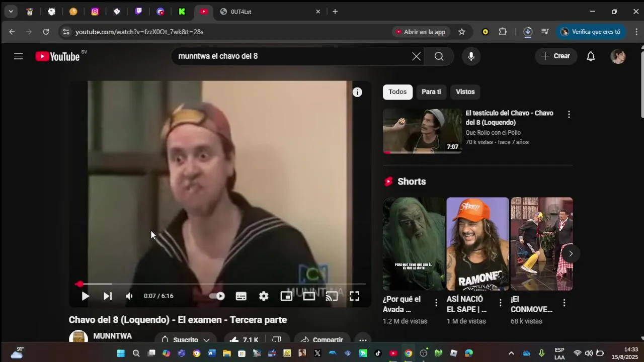Image resolution: width=644 pixels, height=362 pixels.
Task: Open El testículo del Chavo video thumbnail
Action: click(x=422, y=131)
